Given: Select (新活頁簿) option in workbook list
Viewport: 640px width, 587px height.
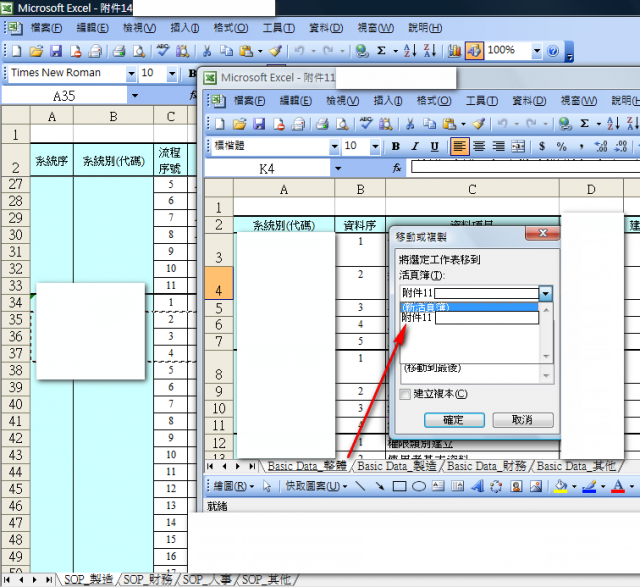Looking at the screenshot, I should click(469, 307).
